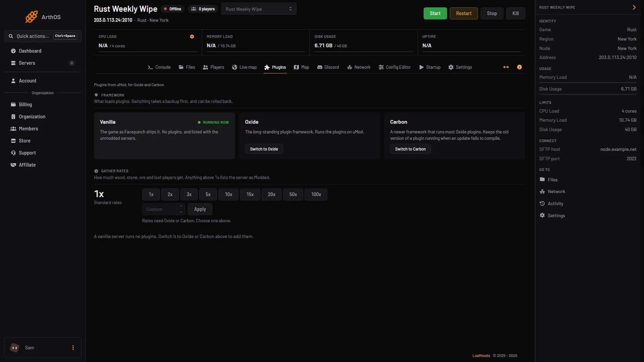
Task: Open CPU load settings gear icon
Action: (x=192, y=37)
